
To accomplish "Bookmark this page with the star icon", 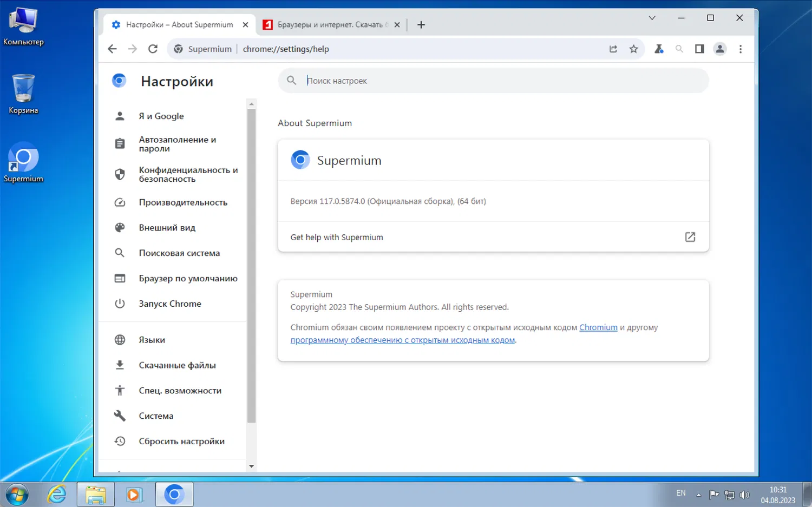I will click(634, 49).
